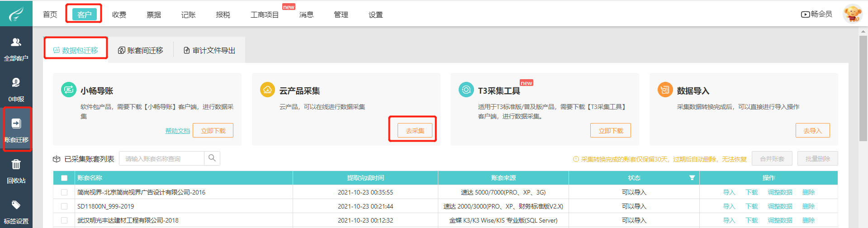Click 去采集 button

coord(415,130)
